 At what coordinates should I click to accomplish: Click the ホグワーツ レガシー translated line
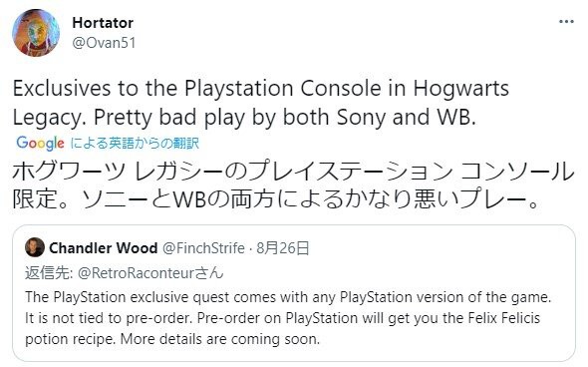click(x=293, y=172)
